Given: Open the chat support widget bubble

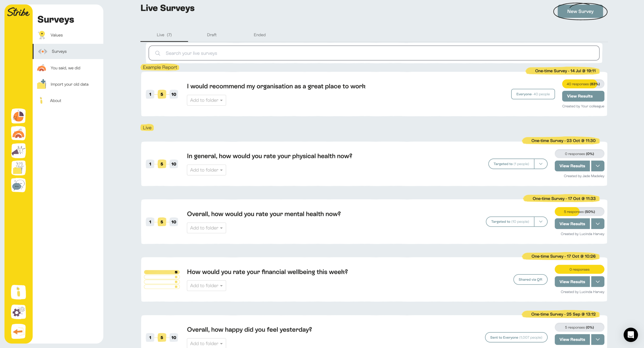Looking at the screenshot, I should (630, 335).
